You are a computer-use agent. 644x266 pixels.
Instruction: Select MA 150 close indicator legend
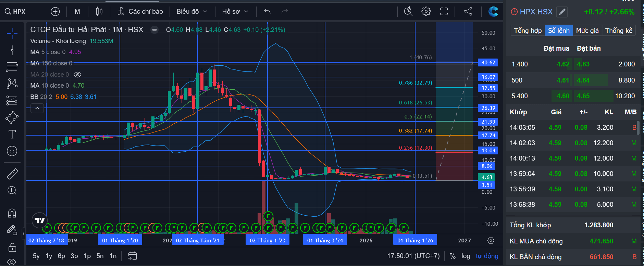click(51, 63)
